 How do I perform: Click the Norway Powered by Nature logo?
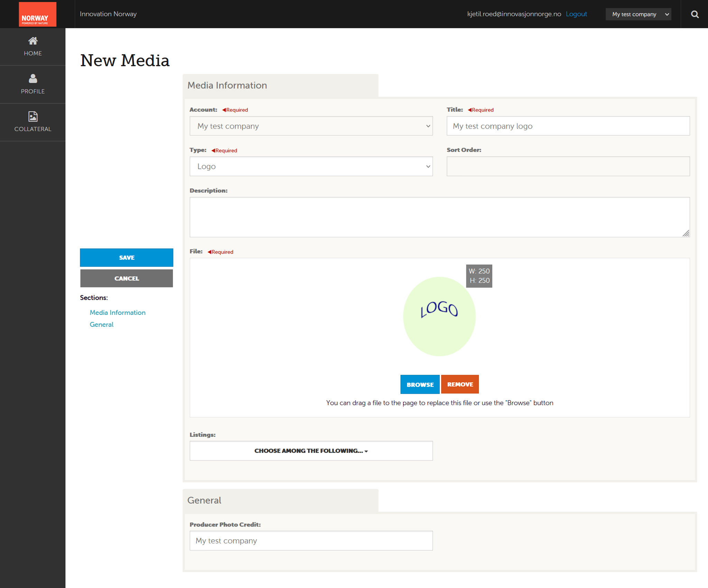(37, 15)
